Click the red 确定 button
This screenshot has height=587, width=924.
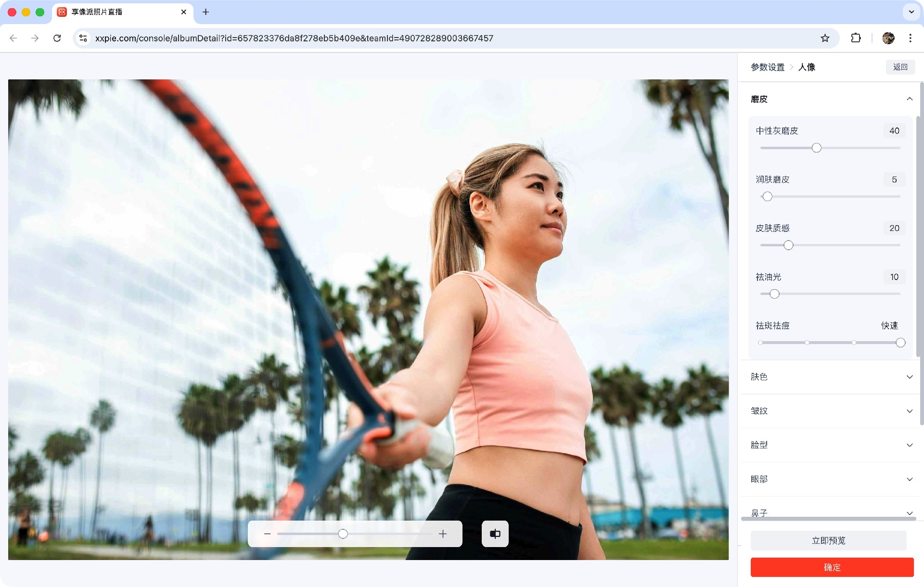pyautogui.click(x=832, y=567)
